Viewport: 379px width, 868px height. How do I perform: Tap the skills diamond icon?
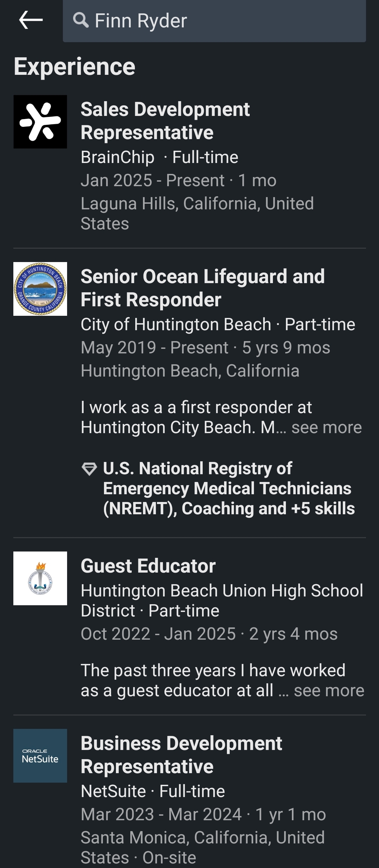89,469
